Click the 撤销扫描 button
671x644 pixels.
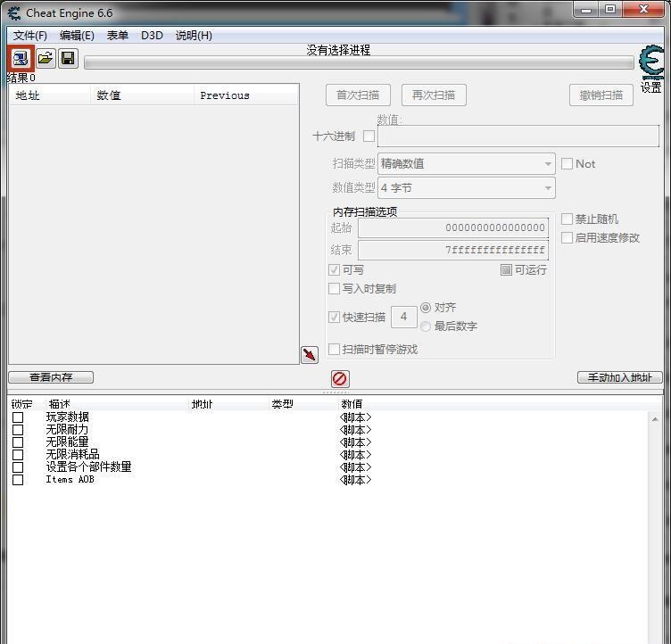pos(601,95)
